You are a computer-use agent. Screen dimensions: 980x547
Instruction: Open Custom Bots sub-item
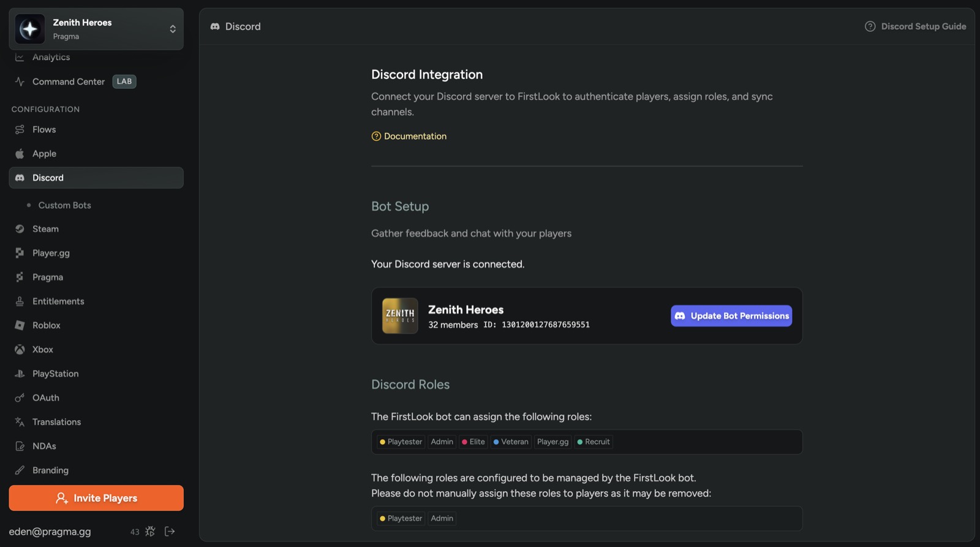pyautogui.click(x=64, y=205)
